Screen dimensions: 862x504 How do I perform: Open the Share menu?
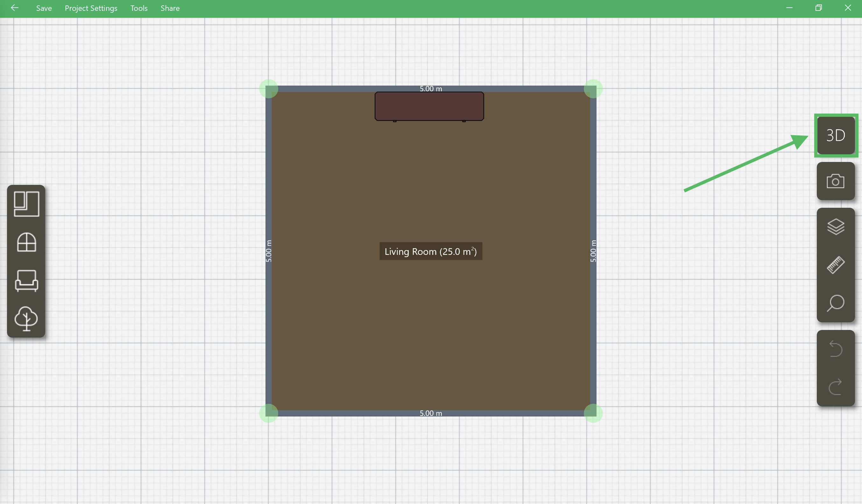(170, 8)
